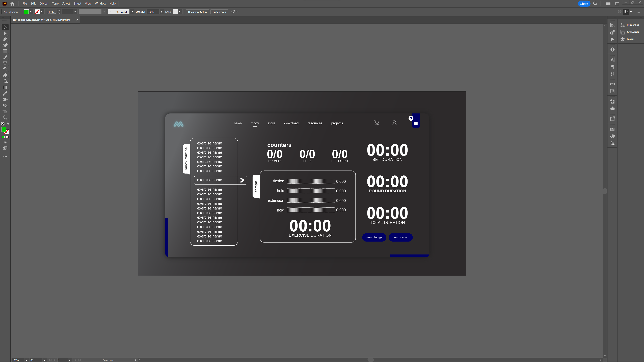Screen dimensions: 644x362
Task: Click the Document Setup button
Action: 197,12
